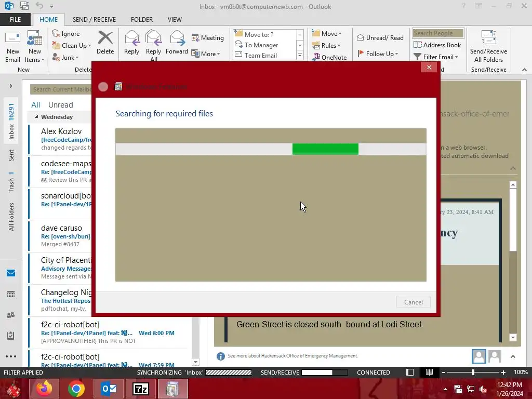
Task: Switch to People view
Action: pyautogui.click(x=11, y=315)
